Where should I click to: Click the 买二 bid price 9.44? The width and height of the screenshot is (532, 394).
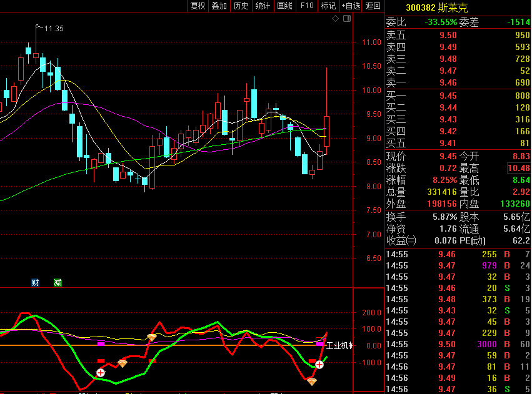click(x=448, y=108)
